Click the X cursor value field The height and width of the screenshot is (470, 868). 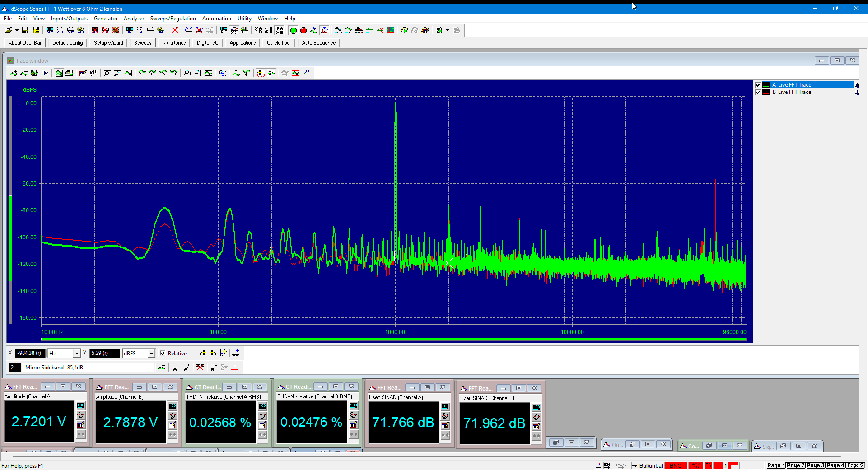(x=30, y=353)
